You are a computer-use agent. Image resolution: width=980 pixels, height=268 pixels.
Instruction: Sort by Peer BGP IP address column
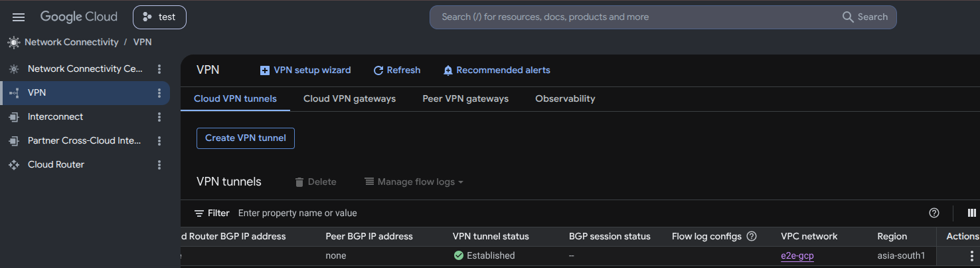tap(369, 236)
